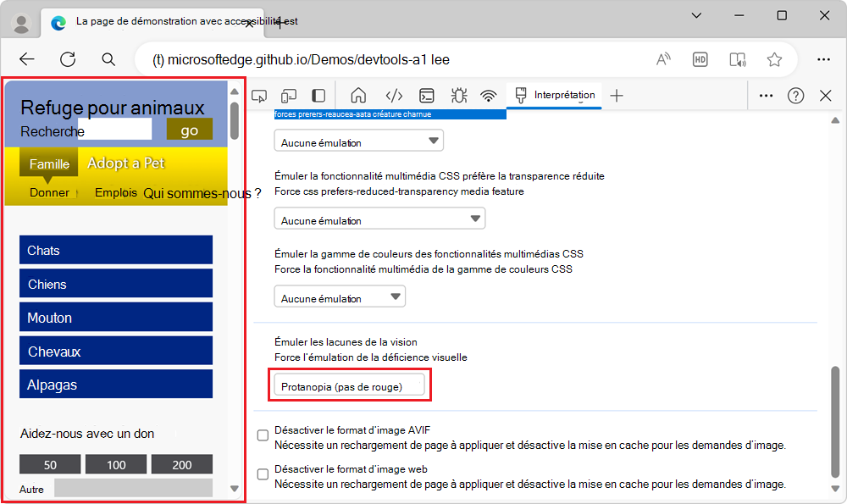Toggle device emulation mode
Screen dimensions: 847x504
(289, 96)
